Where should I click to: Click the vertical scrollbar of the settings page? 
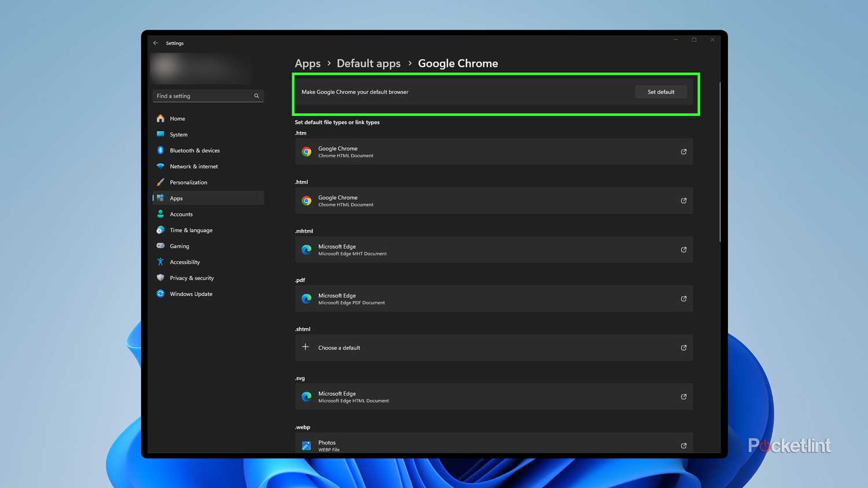(x=720, y=162)
